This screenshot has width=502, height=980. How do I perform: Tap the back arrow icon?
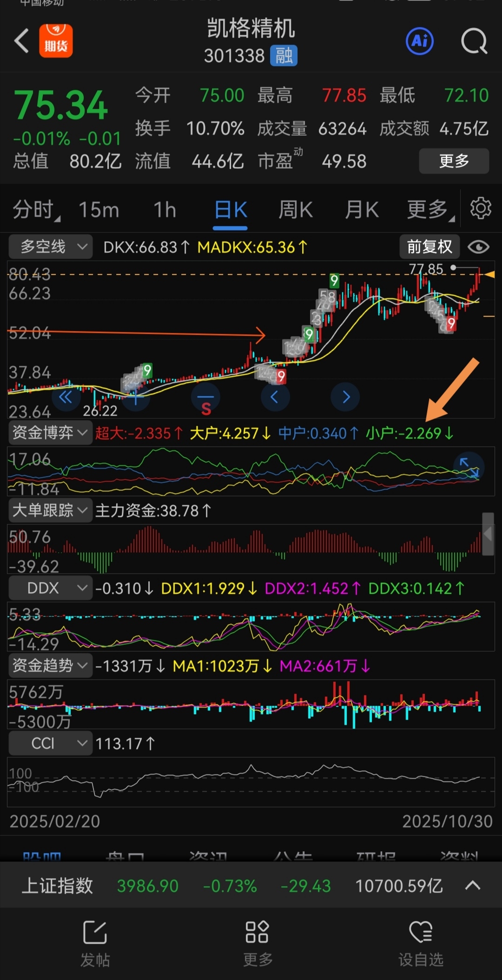click(21, 41)
